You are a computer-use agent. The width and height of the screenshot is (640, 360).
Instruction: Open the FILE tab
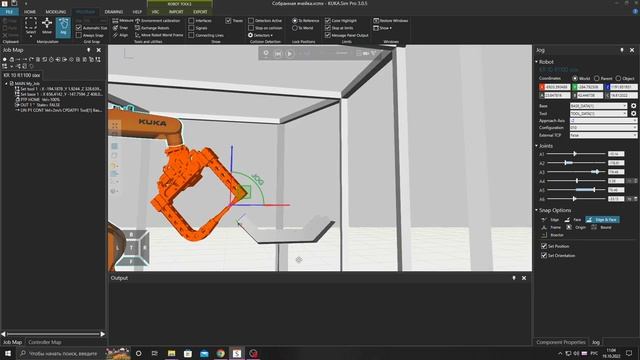9,12
